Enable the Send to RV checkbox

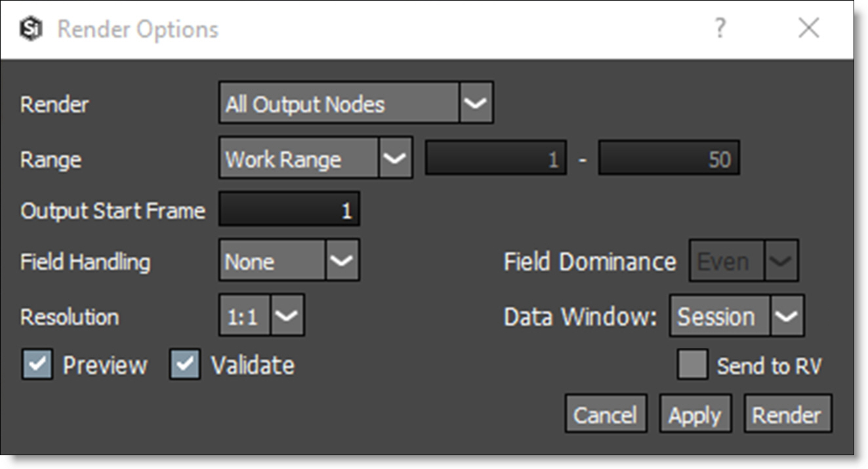tap(692, 365)
